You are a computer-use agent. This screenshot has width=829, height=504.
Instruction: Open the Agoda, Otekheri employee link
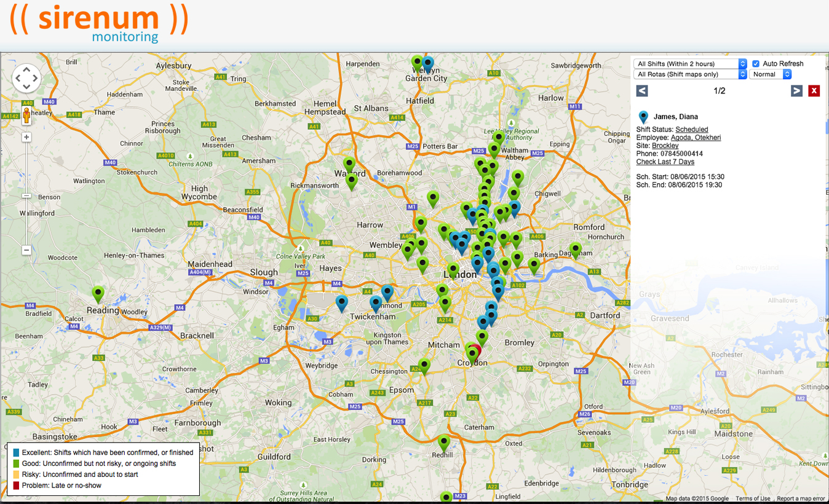pos(696,138)
